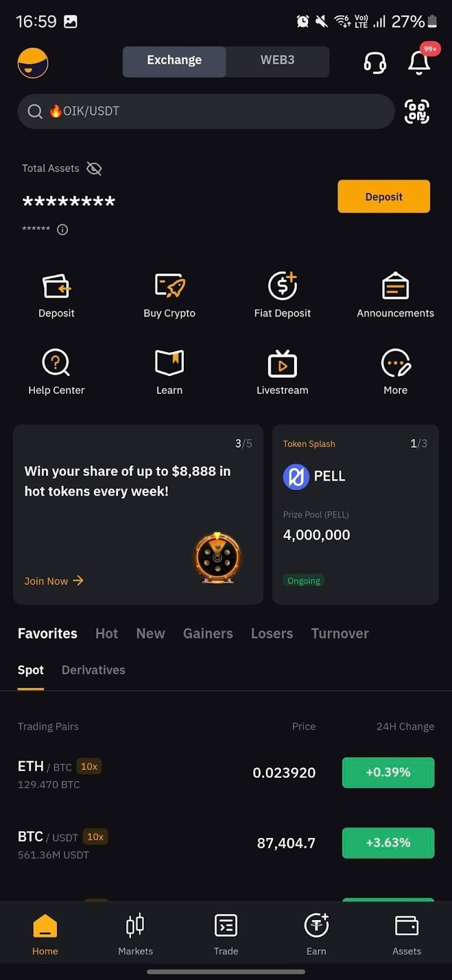Screen dimensions: 452x980
Task: Switch to the Gainers tab
Action: [x=208, y=633]
